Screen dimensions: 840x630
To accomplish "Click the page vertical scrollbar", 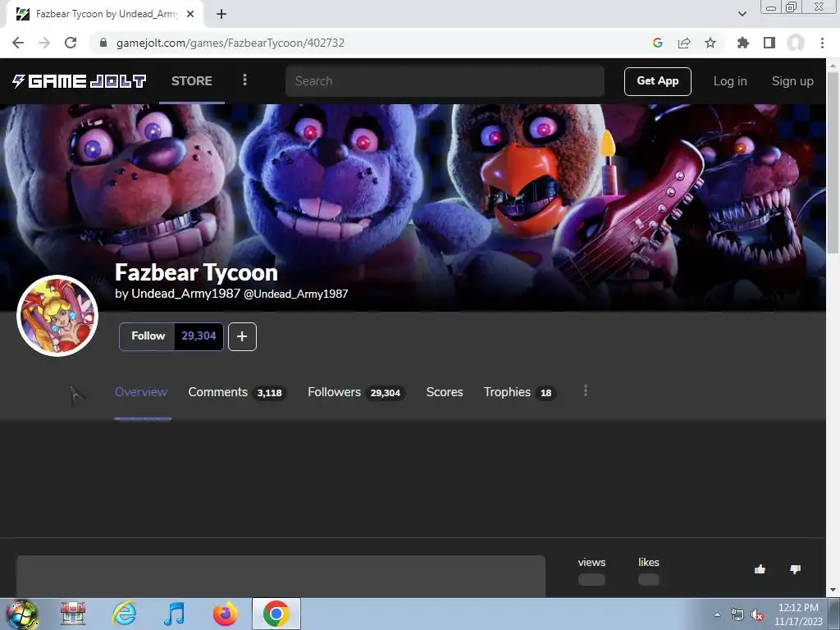I will click(833, 162).
